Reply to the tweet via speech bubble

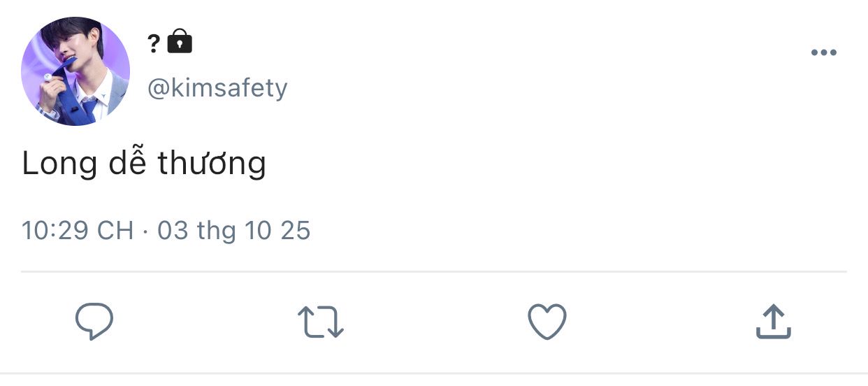[94, 322]
